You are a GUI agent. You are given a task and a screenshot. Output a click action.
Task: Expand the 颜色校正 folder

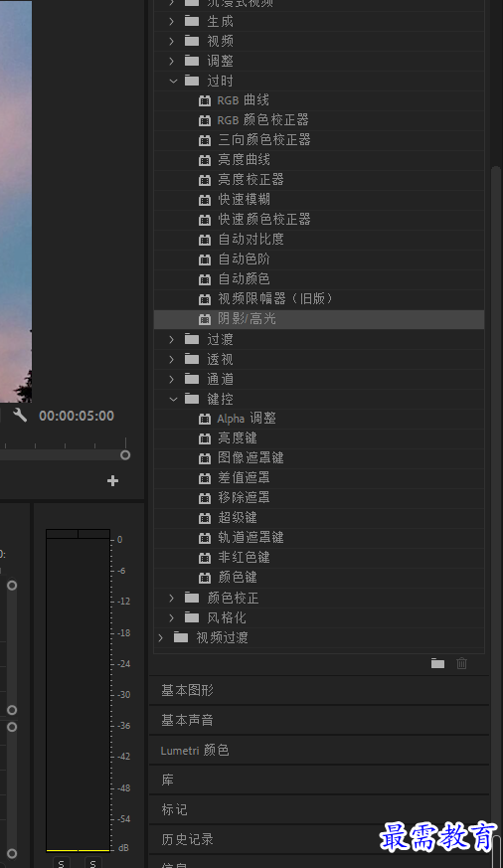point(172,598)
